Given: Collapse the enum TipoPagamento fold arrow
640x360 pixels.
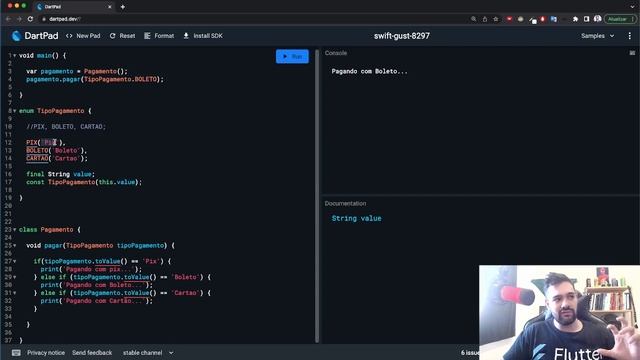Looking at the screenshot, I should 15,111.
